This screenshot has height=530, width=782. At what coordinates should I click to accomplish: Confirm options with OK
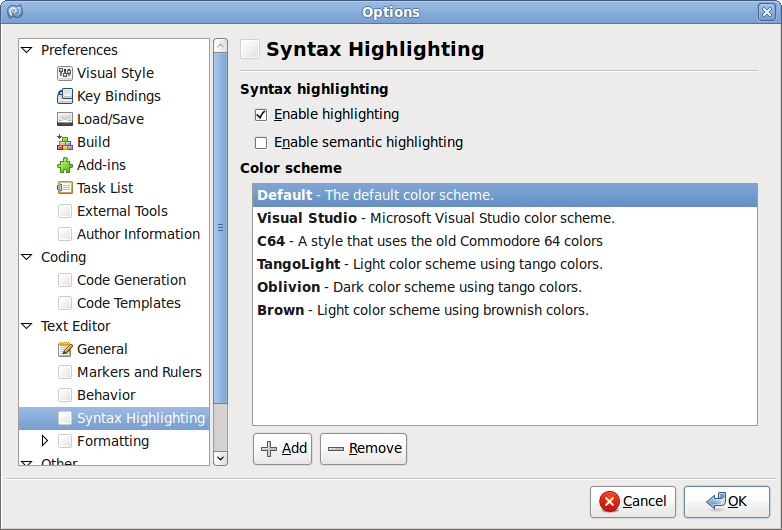point(727,502)
